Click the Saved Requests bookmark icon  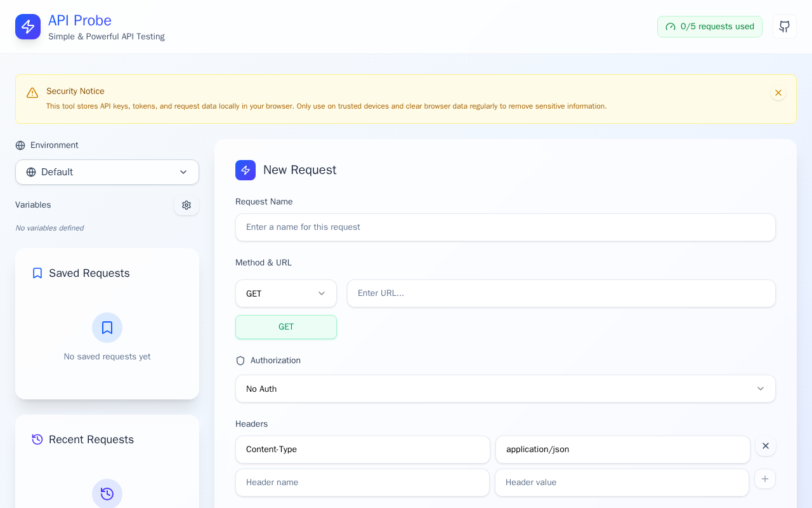click(x=37, y=273)
